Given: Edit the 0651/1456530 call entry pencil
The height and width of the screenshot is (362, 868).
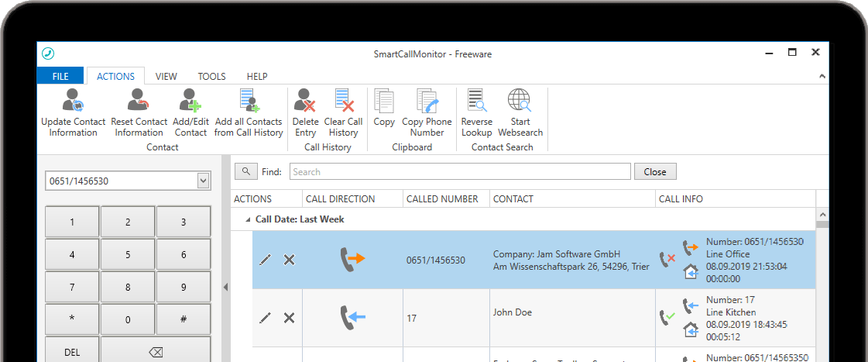Looking at the screenshot, I should point(265,260).
